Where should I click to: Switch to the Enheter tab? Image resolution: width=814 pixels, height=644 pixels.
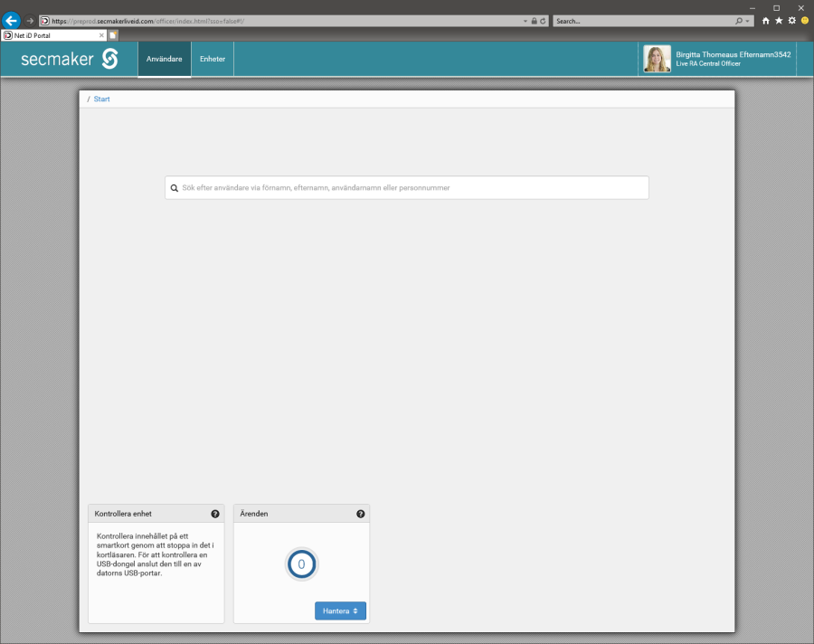[213, 60]
